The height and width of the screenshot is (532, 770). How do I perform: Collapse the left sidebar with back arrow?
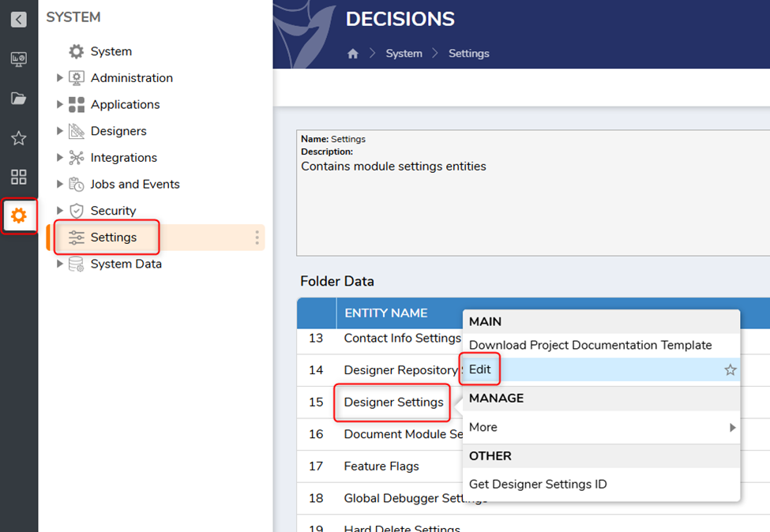coord(18,20)
